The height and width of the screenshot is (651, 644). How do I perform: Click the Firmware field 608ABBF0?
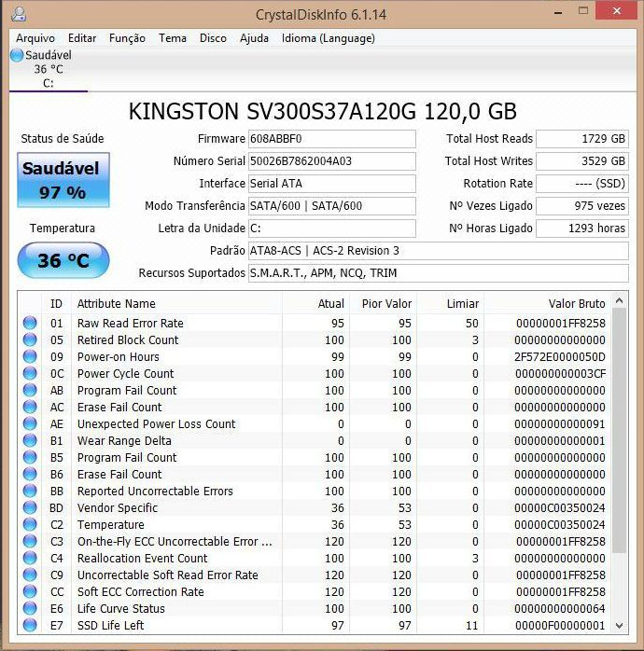tap(331, 139)
